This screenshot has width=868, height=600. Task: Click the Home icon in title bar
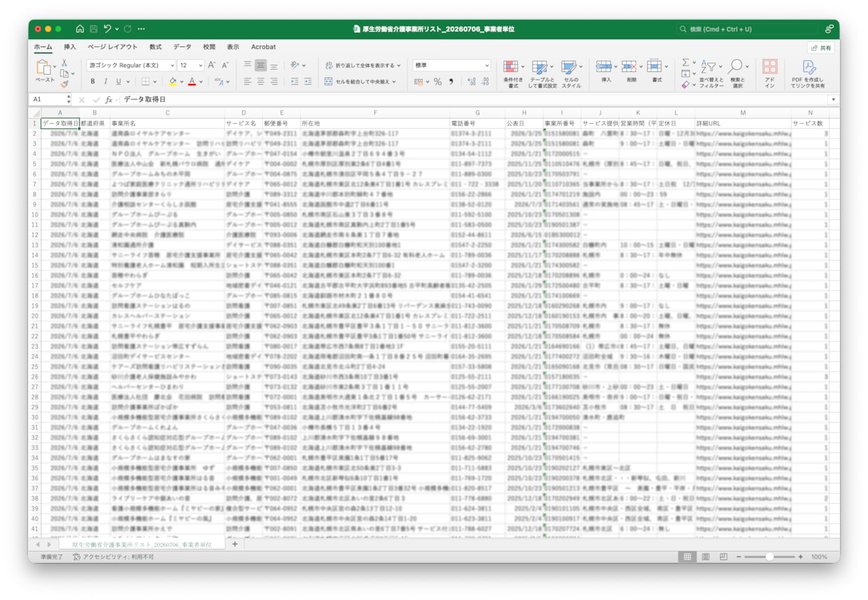pos(80,29)
